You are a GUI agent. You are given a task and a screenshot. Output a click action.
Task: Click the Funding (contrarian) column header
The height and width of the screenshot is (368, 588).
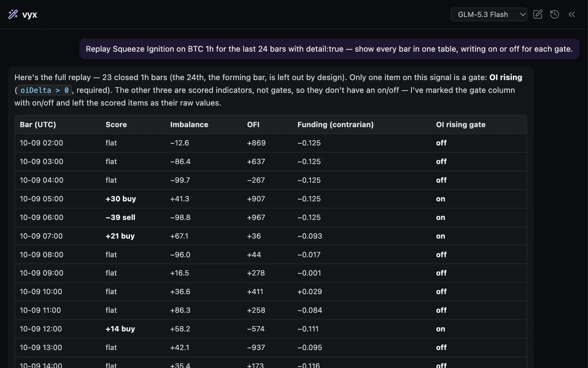336,124
